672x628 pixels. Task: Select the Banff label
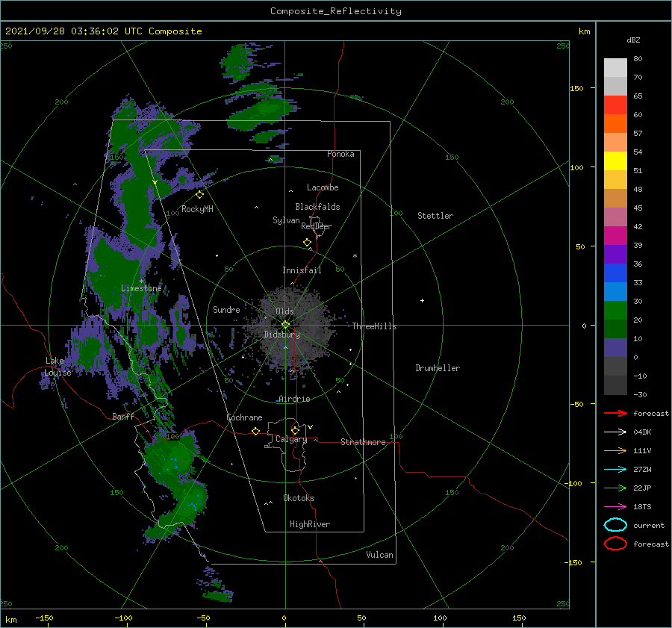(123, 416)
